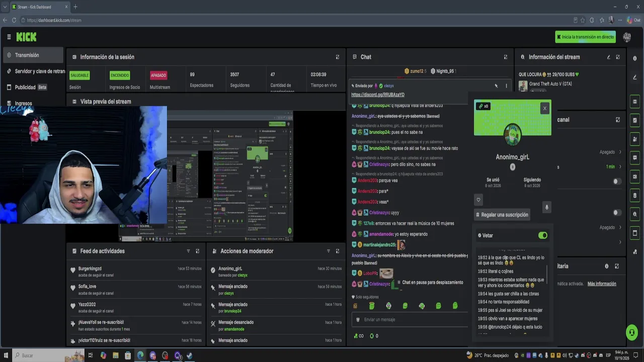The width and height of the screenshot is (644, 362).
Task: Click the Chat en pausa para desplazamiento notice
Action: click(x=430, y=283)
